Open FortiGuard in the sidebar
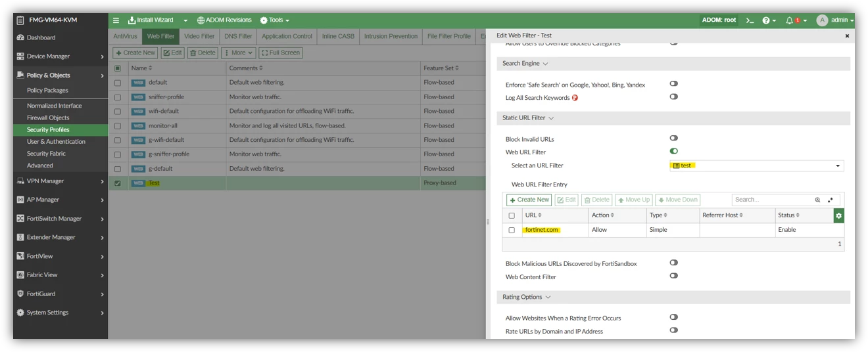Image resolution: width=868 pixels, height=352 pixels. tap(60, 294)
